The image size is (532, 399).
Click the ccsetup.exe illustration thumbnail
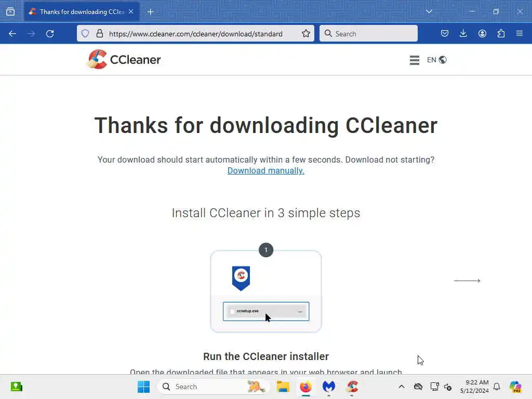pos(266,311)
